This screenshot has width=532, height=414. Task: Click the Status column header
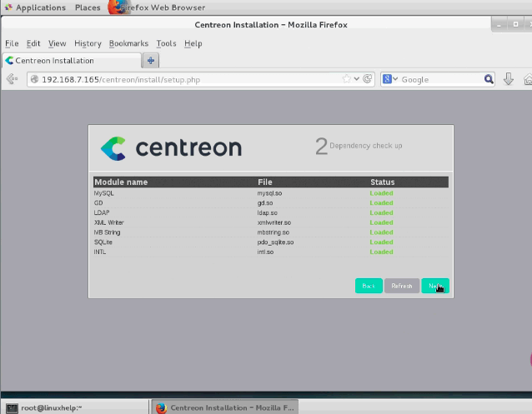point(383,182)
